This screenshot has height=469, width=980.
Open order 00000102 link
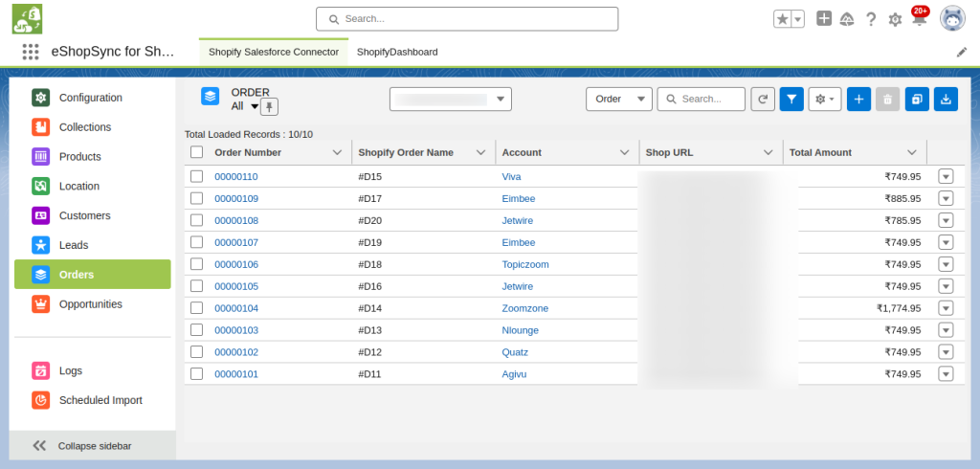click(236, 352)
